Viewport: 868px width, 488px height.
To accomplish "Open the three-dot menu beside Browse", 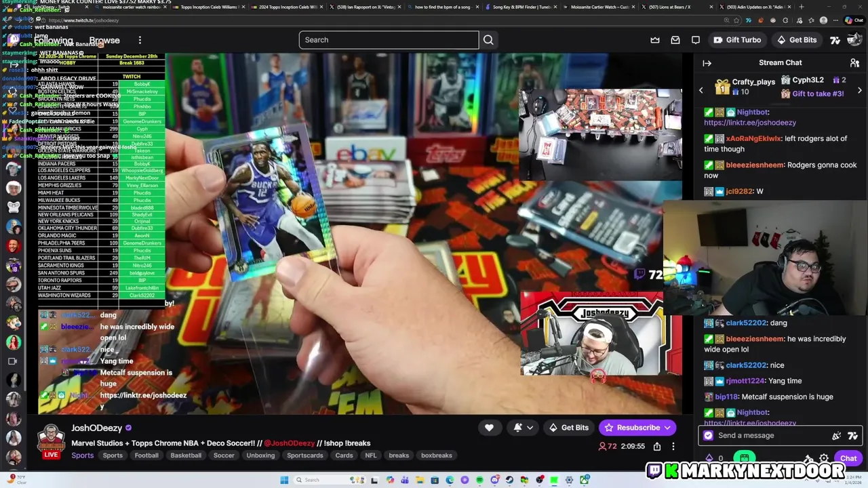I will (x=140, y=40).
